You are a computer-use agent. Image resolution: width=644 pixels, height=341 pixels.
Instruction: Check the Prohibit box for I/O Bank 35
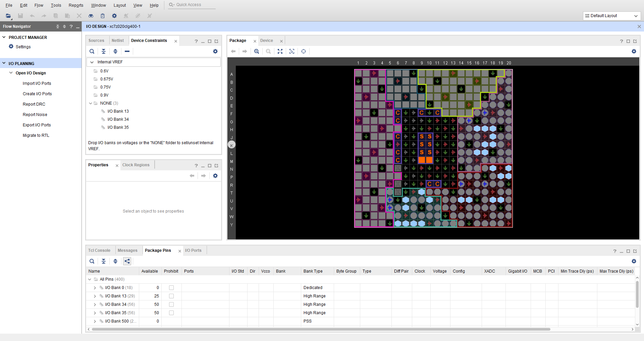click(171, 313)
